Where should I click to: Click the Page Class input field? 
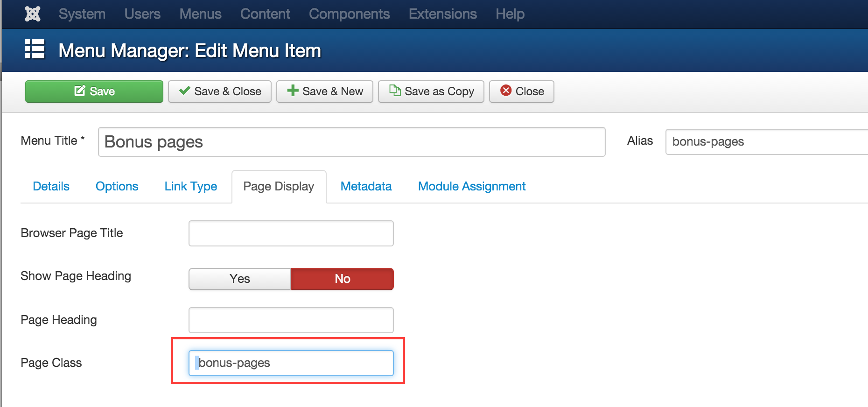pyautogui.click(x=291, y=363)
